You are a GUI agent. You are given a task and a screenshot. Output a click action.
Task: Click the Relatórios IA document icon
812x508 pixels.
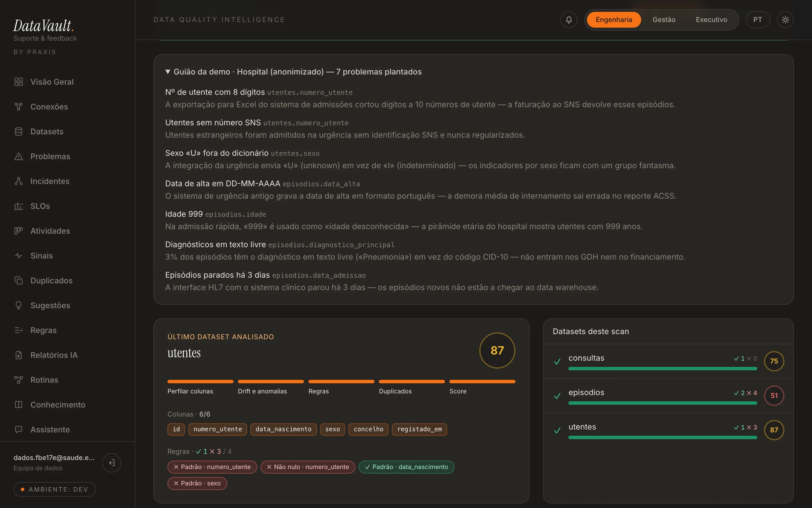tap(18, 355)
